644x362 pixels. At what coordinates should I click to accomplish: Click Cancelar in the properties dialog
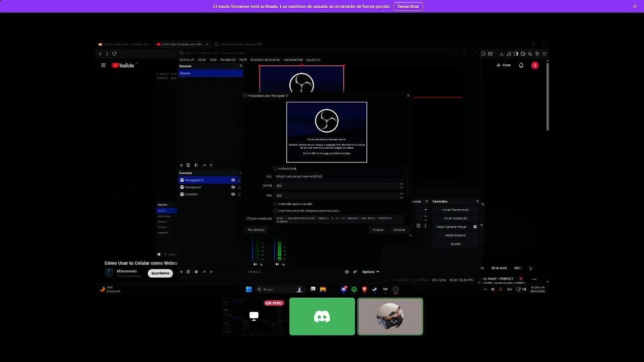tap(399, 230)
